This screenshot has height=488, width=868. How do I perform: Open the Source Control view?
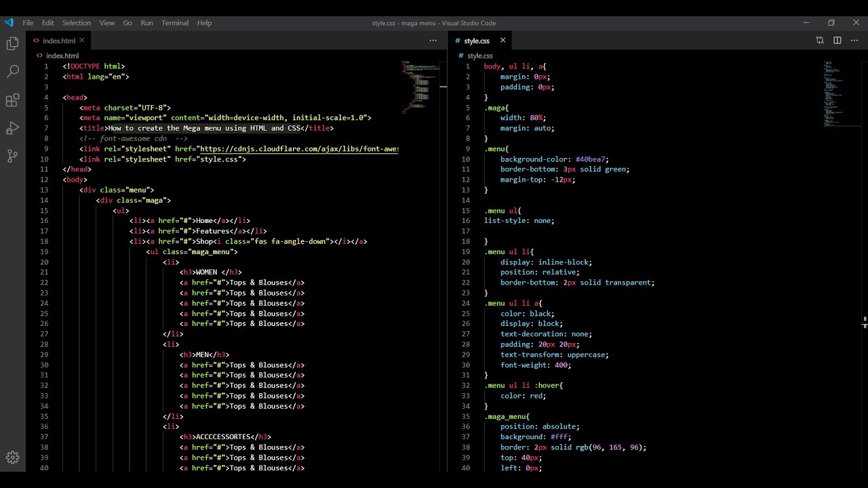[12, 156]
